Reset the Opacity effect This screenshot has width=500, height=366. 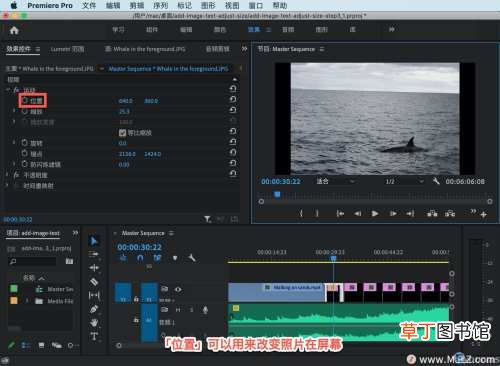(233, 174)
